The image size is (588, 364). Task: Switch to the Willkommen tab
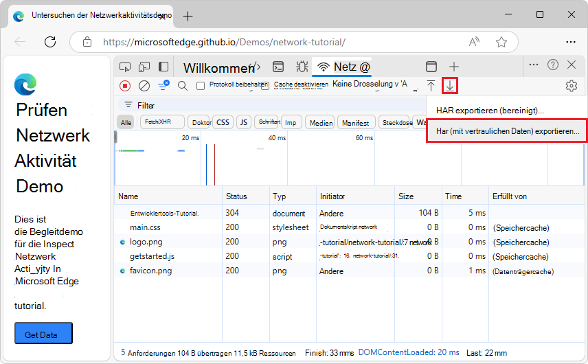217,67
